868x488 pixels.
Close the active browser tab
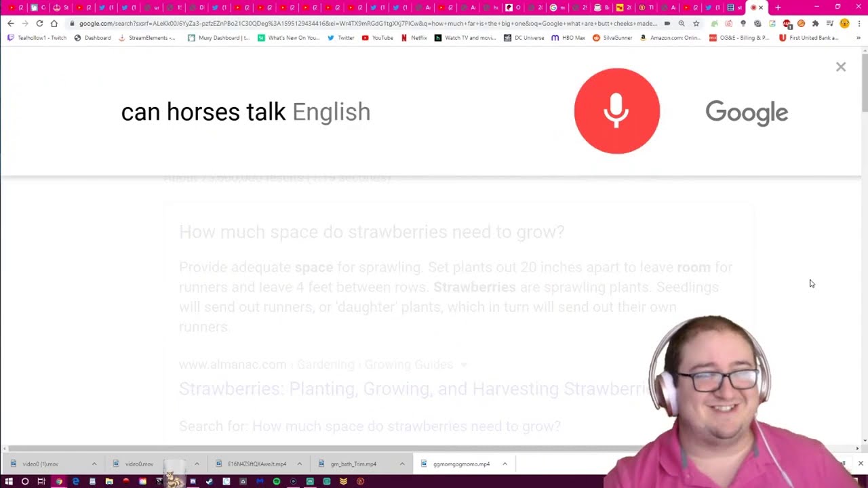pyautogui.click(x=761, y=7)
